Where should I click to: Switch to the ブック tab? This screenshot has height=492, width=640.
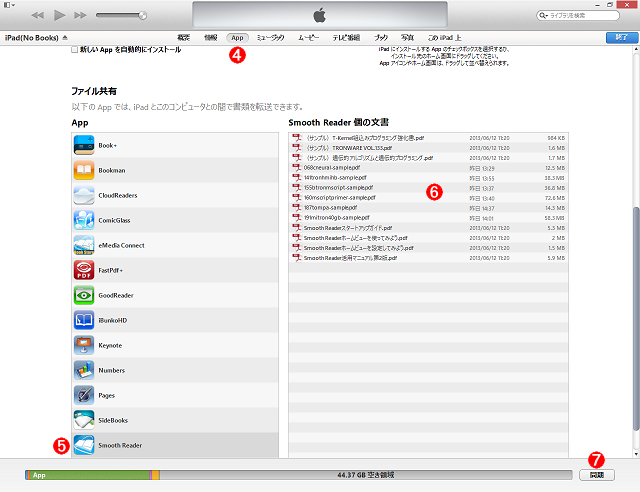click(381, 38)
